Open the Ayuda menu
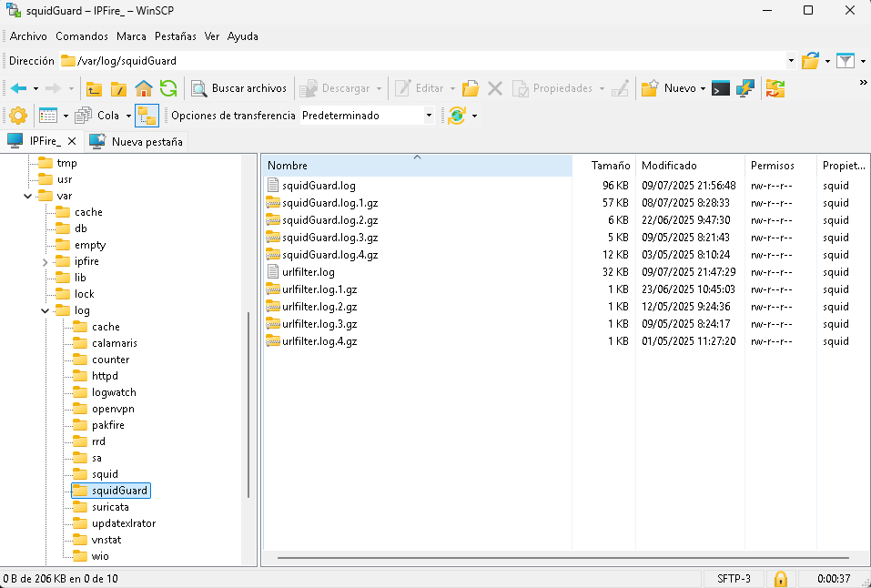Viewport: 871px width, 588px height. (243, 36)
